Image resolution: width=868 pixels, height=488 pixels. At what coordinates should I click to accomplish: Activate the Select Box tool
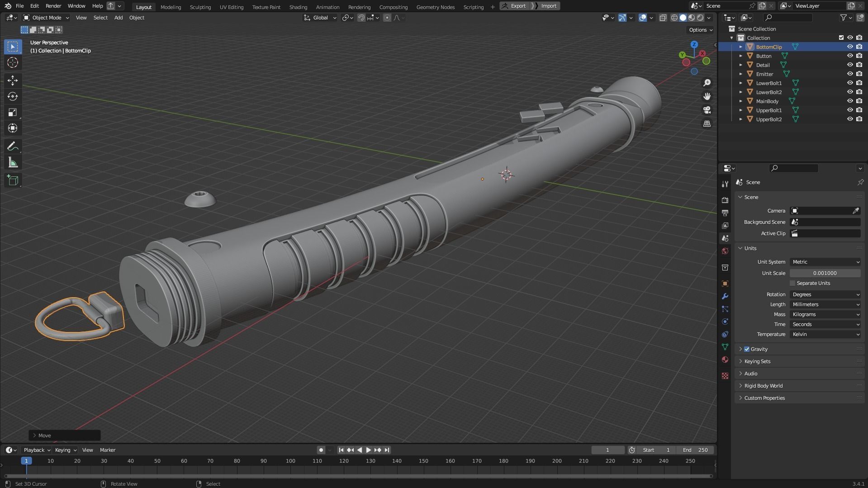click(13, 47)
